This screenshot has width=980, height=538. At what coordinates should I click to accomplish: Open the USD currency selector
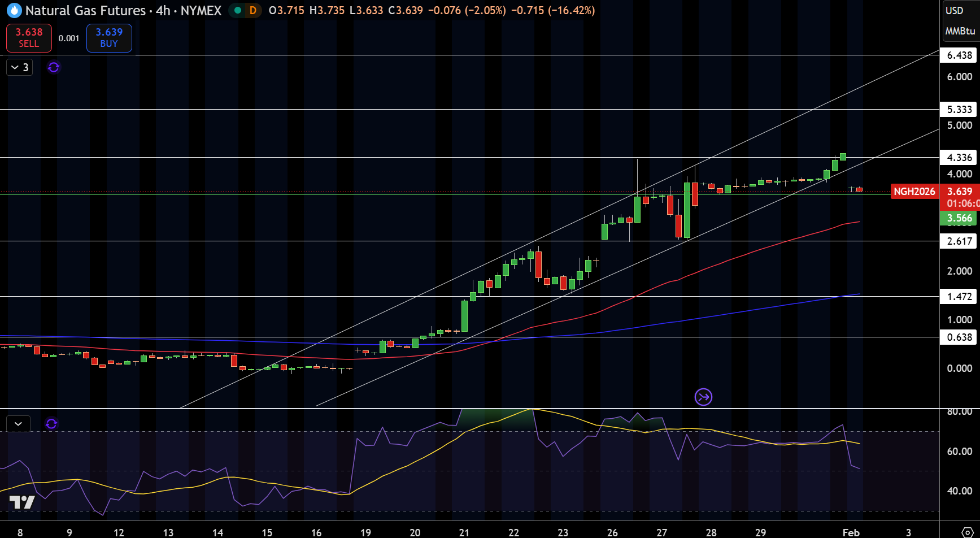955,10
